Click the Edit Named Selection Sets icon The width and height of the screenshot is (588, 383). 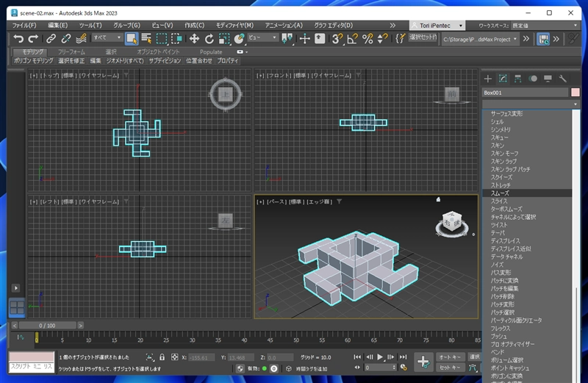400,38
